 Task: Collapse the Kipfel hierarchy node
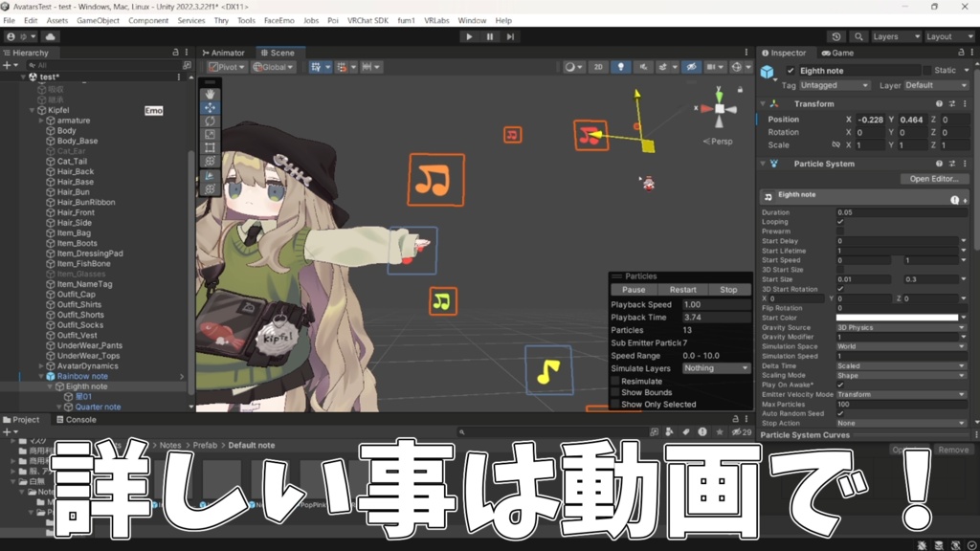(32, 111)
